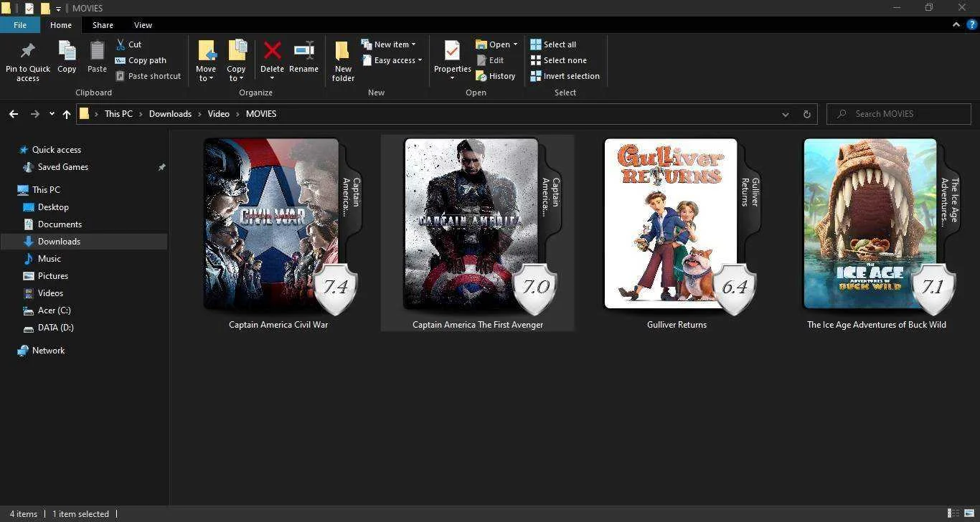Open the File tab
The image size is (980, 522).
[20, 25]
